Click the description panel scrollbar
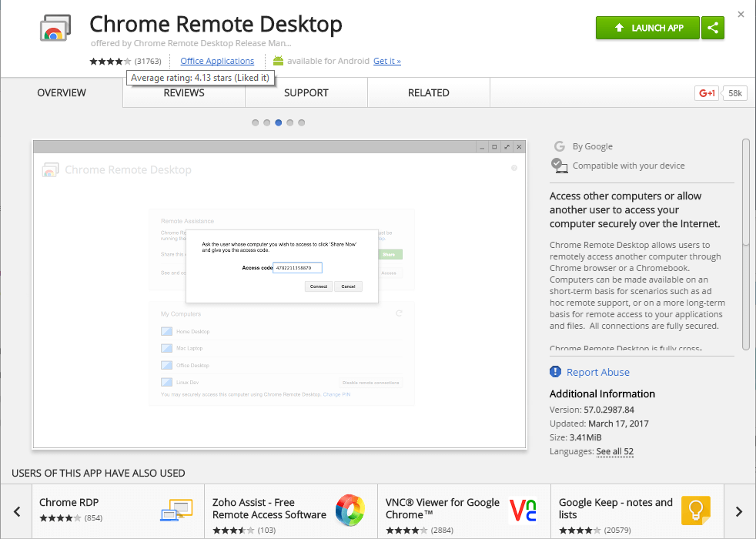Image resolution: width=756 pixels, height=539 pixels. 746,243
